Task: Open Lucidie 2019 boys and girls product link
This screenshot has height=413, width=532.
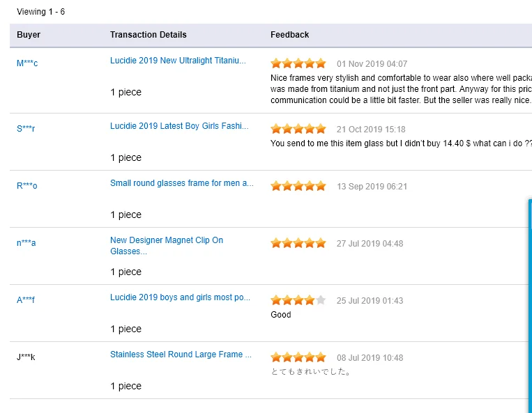Action: click(x=180, y=297)
